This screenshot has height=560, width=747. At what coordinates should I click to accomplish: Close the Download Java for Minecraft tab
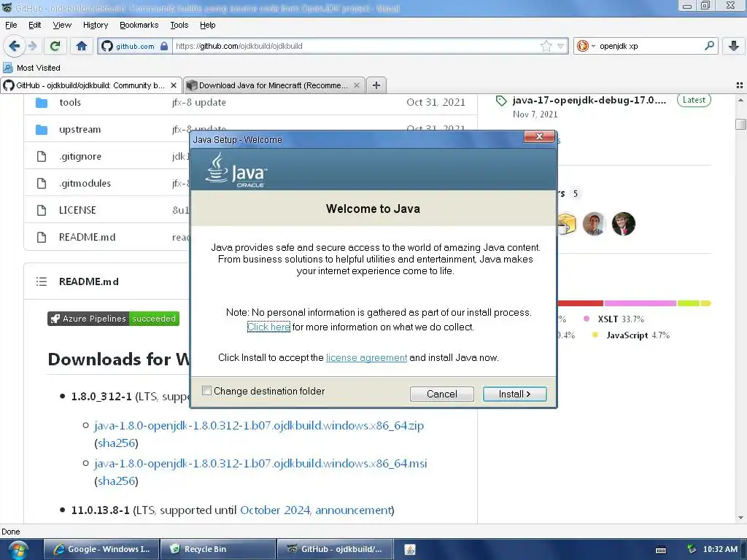[356, 85]
